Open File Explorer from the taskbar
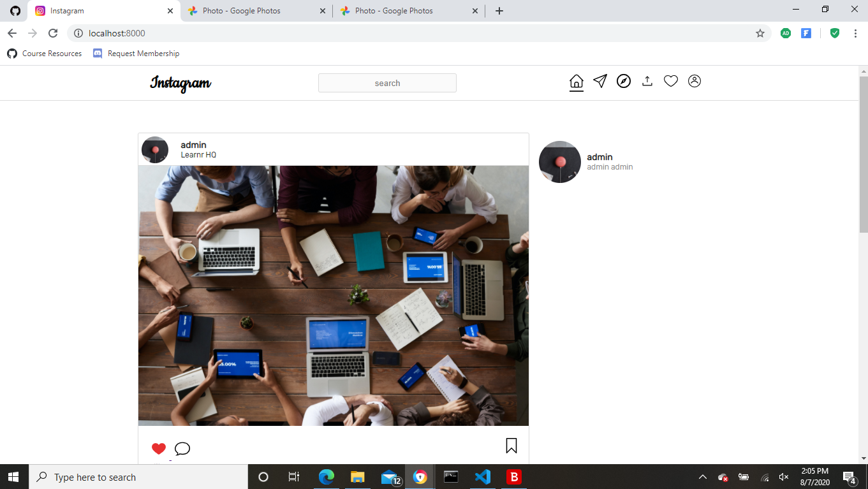The height and width of the screenshot is (489, 868). [357, 477]
